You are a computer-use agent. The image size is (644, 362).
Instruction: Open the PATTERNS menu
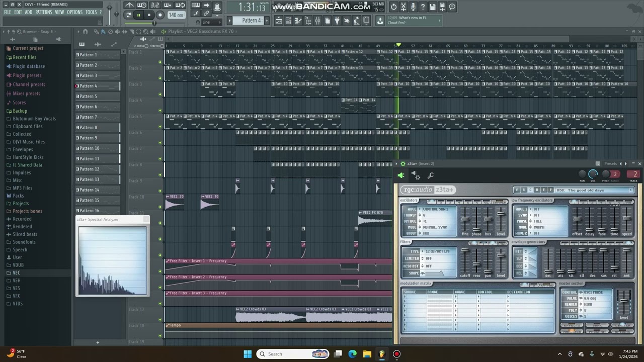point(44,12)
